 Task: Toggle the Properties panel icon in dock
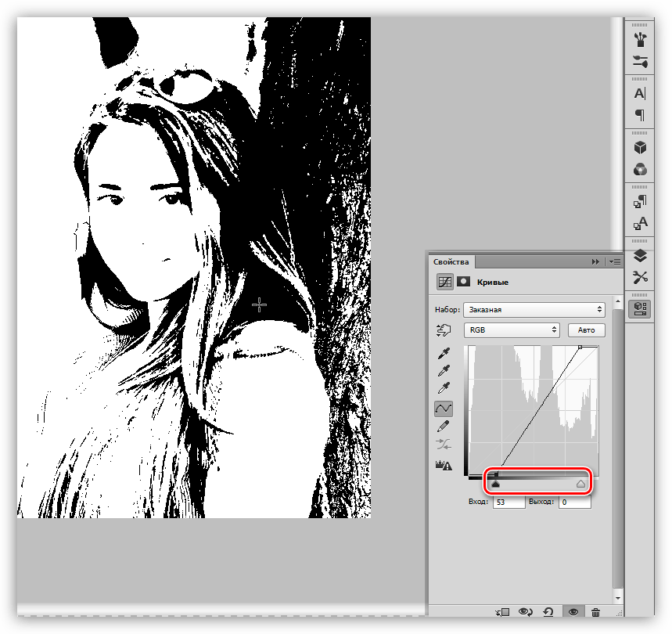640,308
